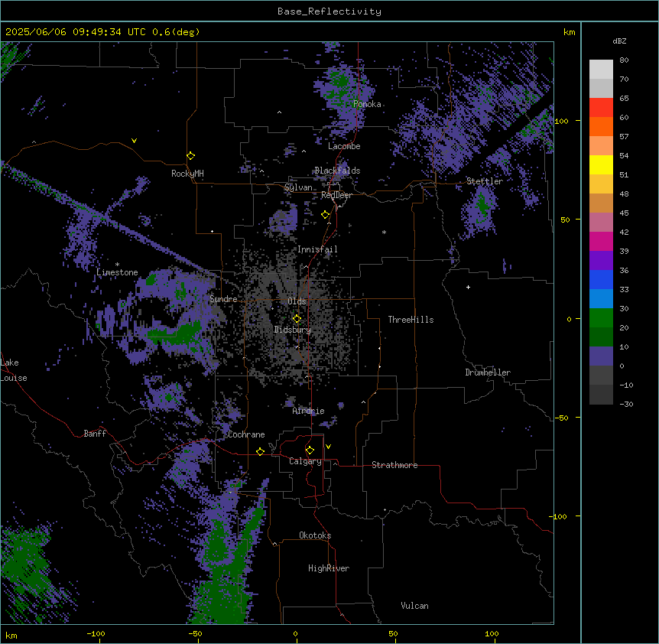Select the yellow diamond marker above Calgary label
The height and width of the screenshot is (644, 659).
tap(310, 450)
